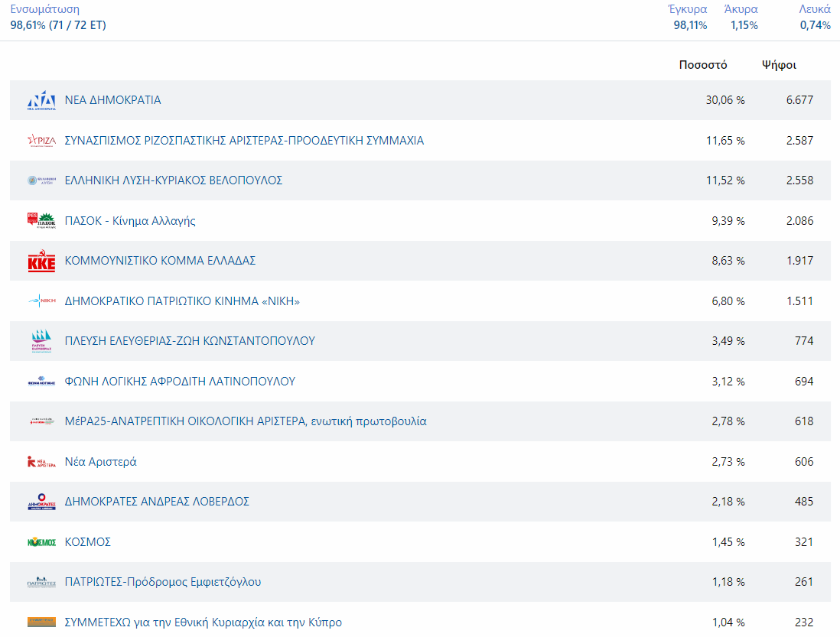Open ΔΗΜΟΚΡΑΤΕΣ ΑΝΔΡΕΑΣ ΛΟΒΕΡΔΟΣ link

tap(157, 502)
